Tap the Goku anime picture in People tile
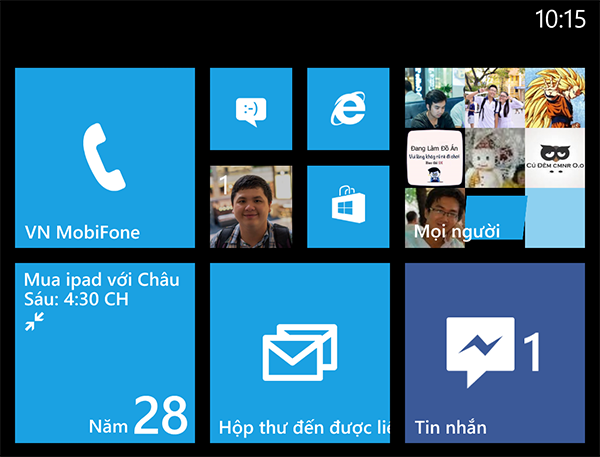Screen dimensions: 600x457 click(554, 97)
